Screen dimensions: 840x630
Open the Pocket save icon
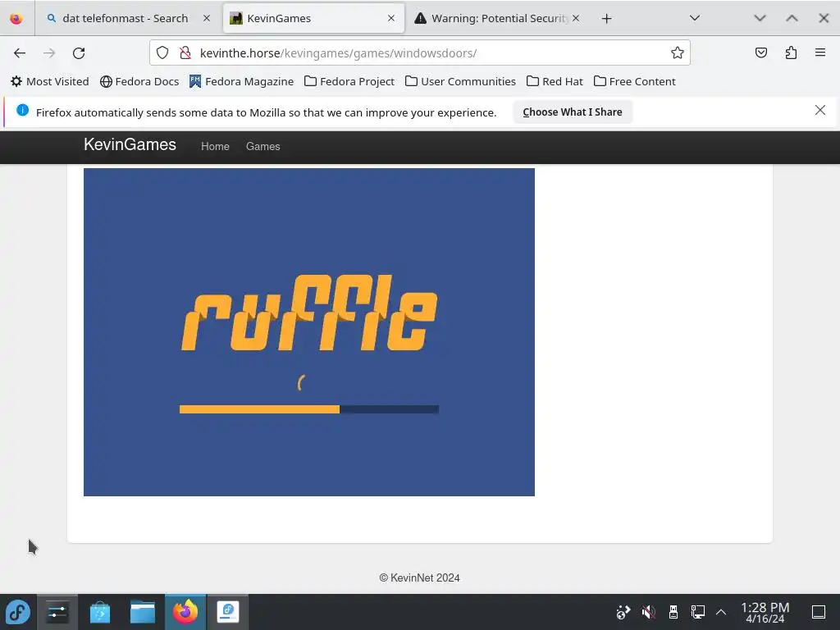tap(760, 52)
